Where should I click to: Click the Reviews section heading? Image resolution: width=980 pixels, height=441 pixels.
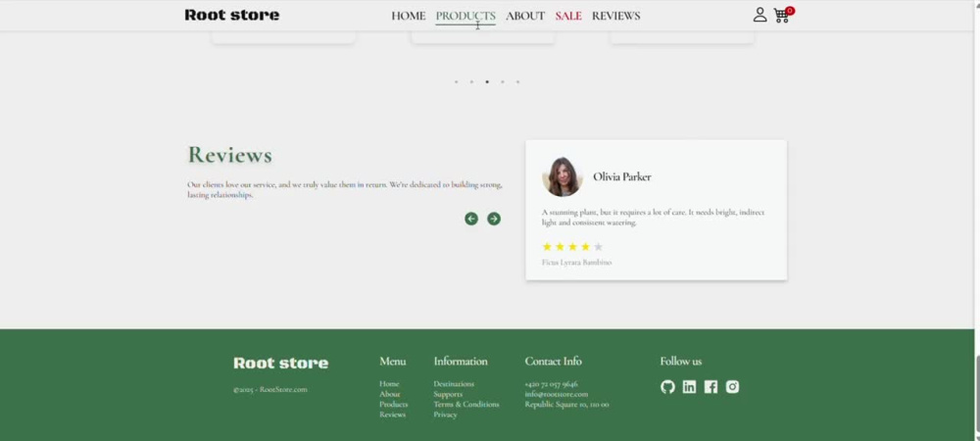pyautogui.click(x=230, y=155)
